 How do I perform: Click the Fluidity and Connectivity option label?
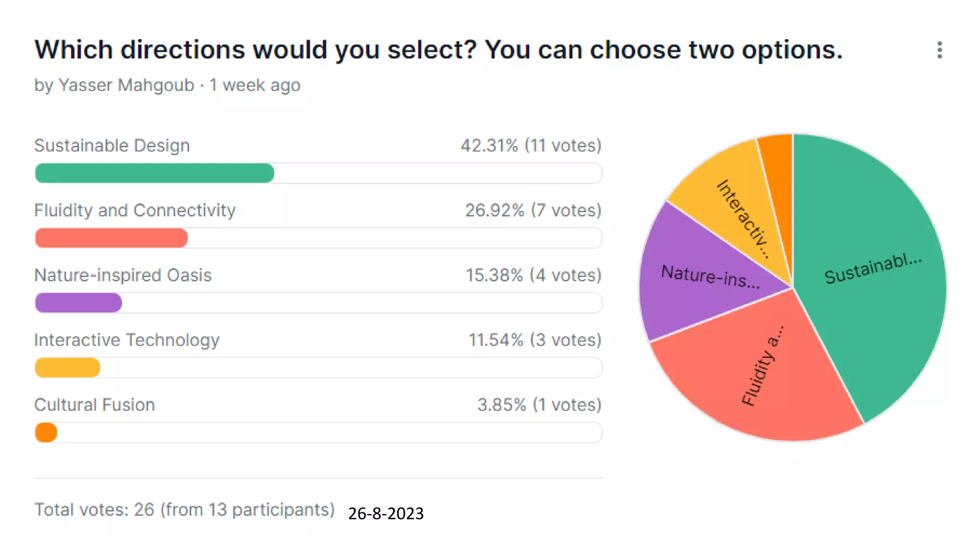[x=135, y=210]
